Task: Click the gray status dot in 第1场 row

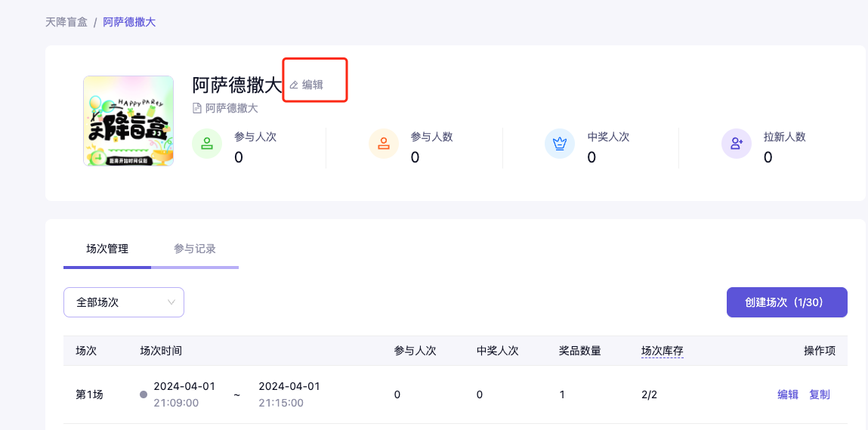Action: 144,394
